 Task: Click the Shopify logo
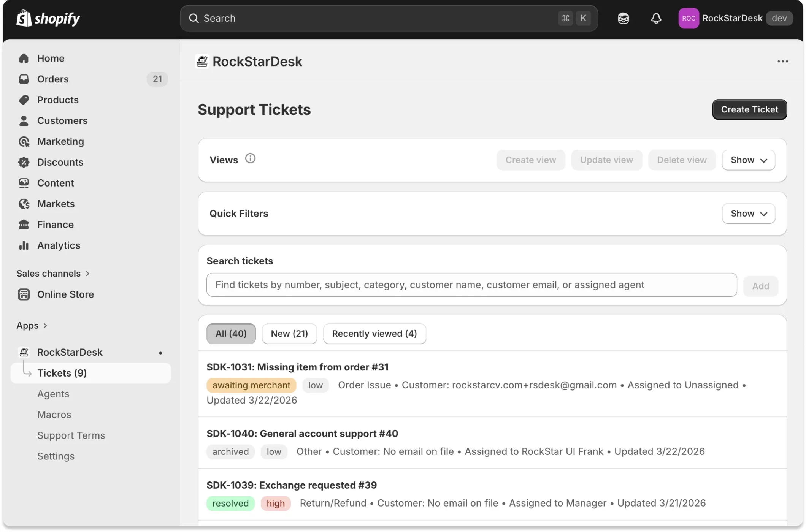48,18
